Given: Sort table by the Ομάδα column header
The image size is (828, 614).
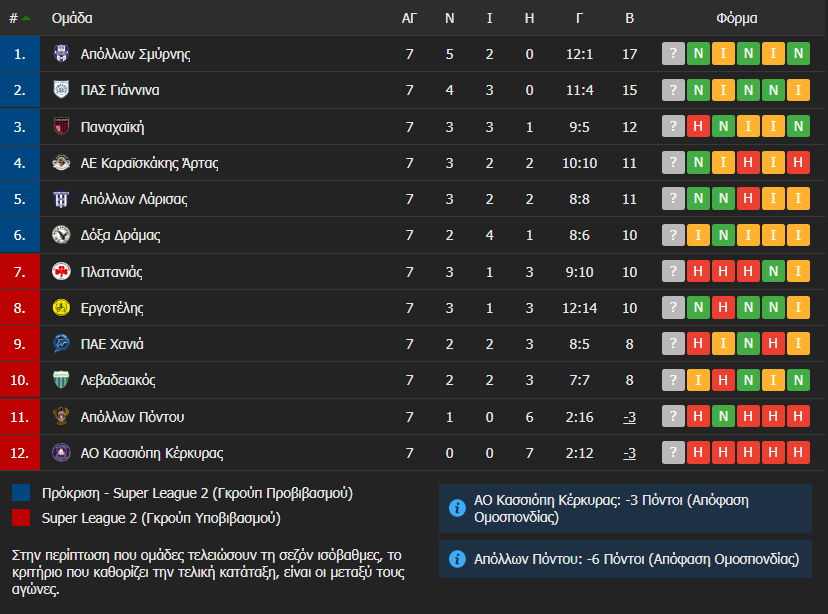Looking at the screenshot, I should [x=72, y=18].
